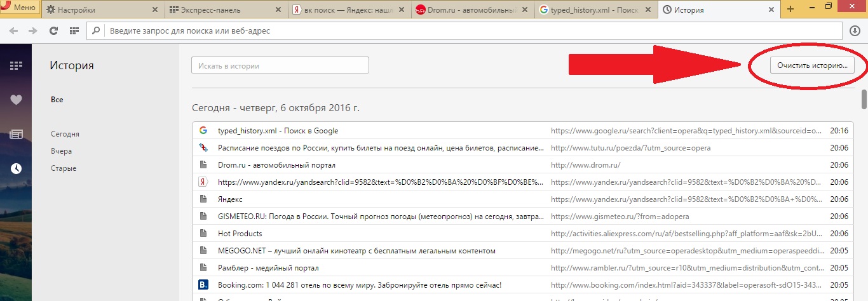
Task: Open the downloads icon in toolbar
Action: [x=855, y=30]
